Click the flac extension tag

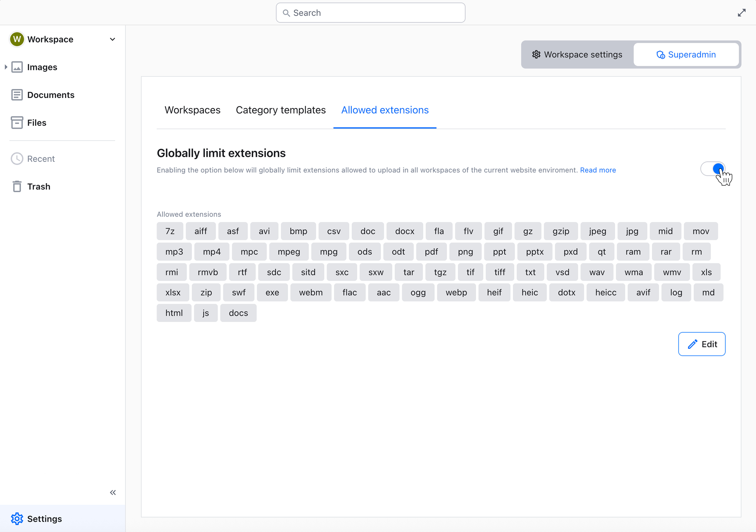click(x=350, y=292)
